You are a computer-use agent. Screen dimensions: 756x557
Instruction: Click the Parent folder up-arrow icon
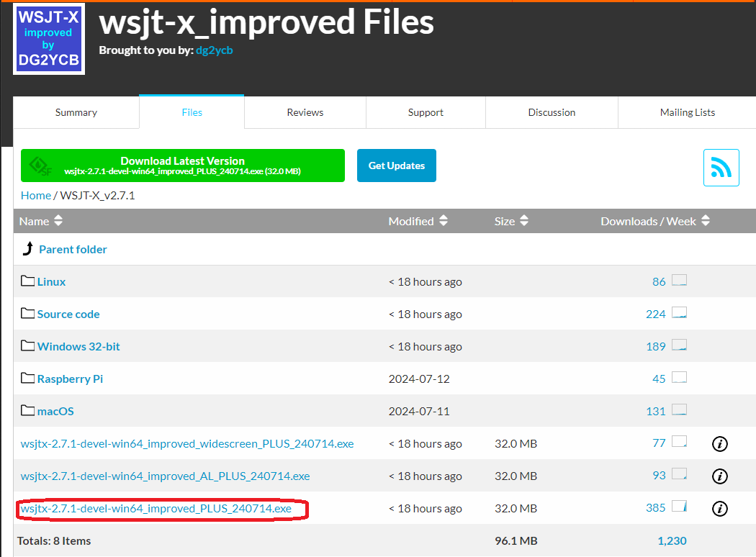coord(28,248)
